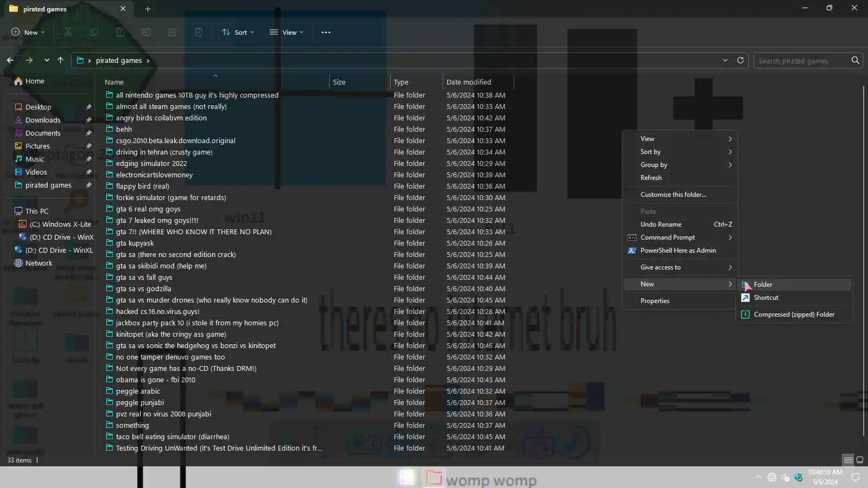Click the magnifier icon in the search box
This screenshot has width=868, height=488.
[856, 60]
